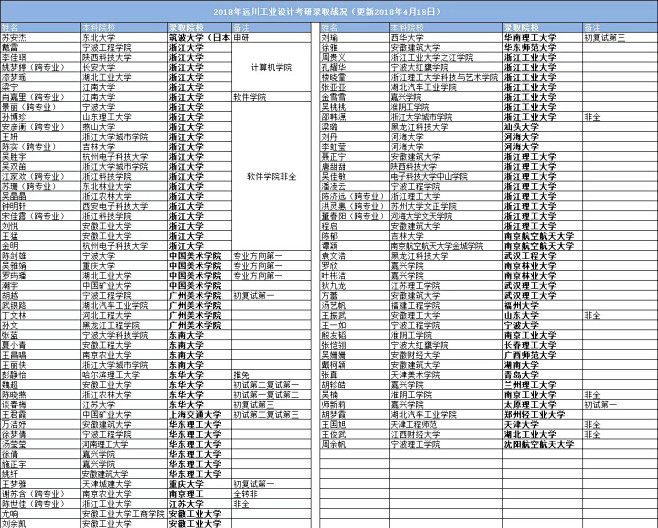Select the cell 太原理工大学
The width and height of the screenshot is (658, 528).
[x=542, y=405]
